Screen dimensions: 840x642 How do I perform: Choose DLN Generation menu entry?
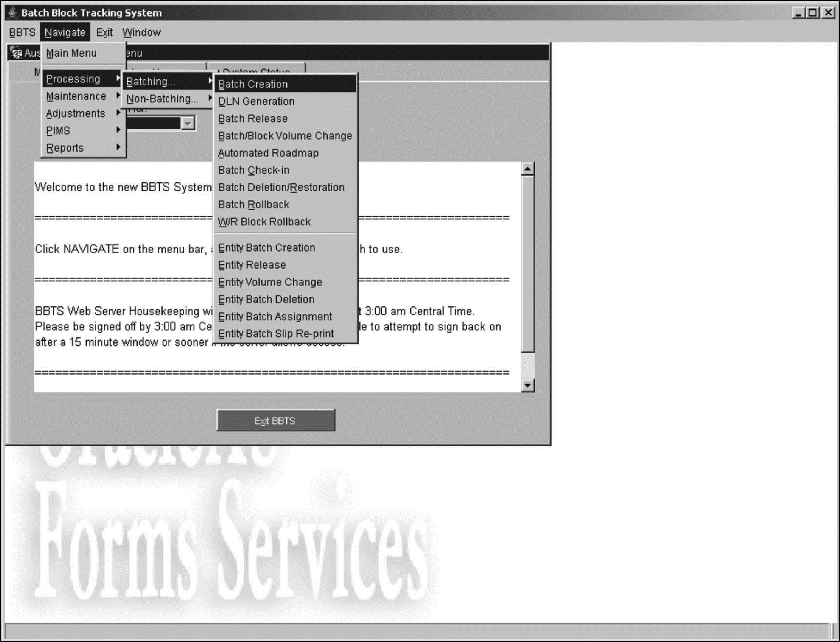[x=256, y=101]
